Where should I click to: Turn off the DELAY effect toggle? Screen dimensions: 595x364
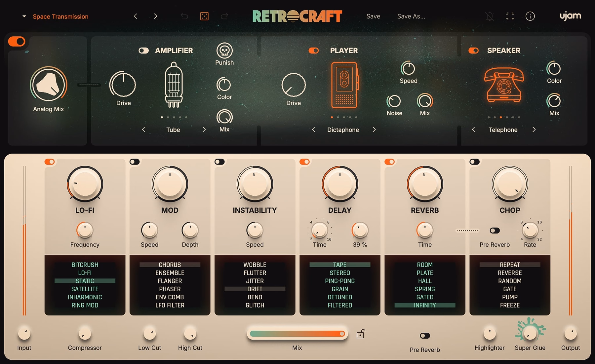pos(304,162)
